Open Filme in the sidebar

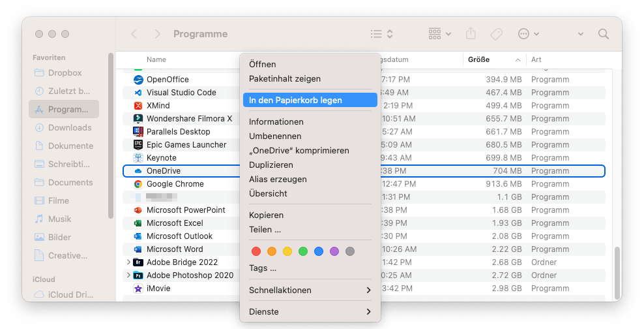point(64,200)
